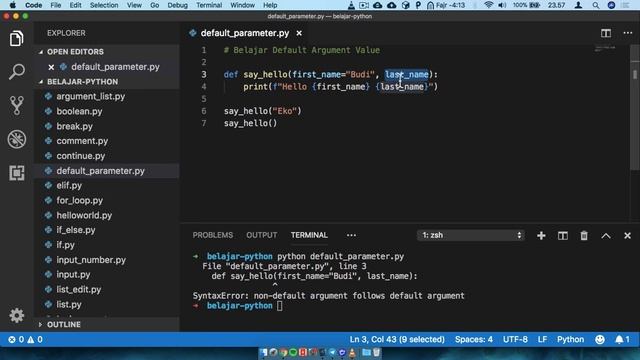The width and height of the screenshot is (640, 360).
Task: Collapse the BELAJAR-PYTHON folder section
Action: click(x=82, y=82)
